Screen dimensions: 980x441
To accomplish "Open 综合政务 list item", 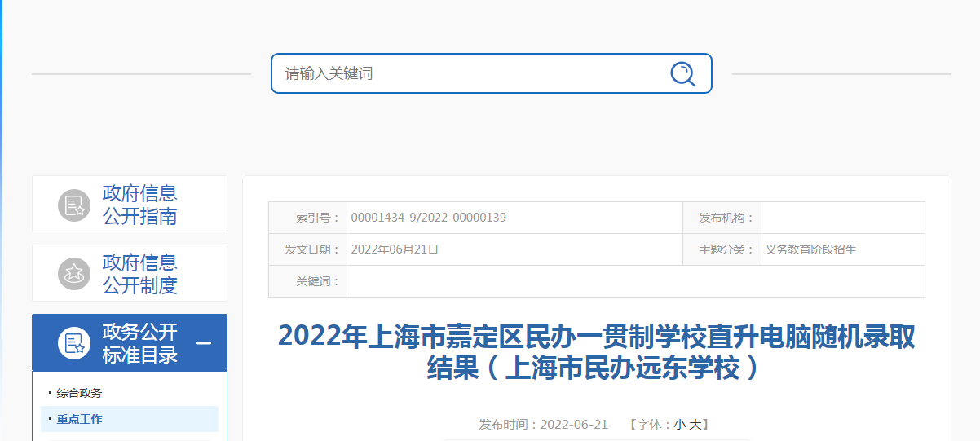I will coord(79,393).
